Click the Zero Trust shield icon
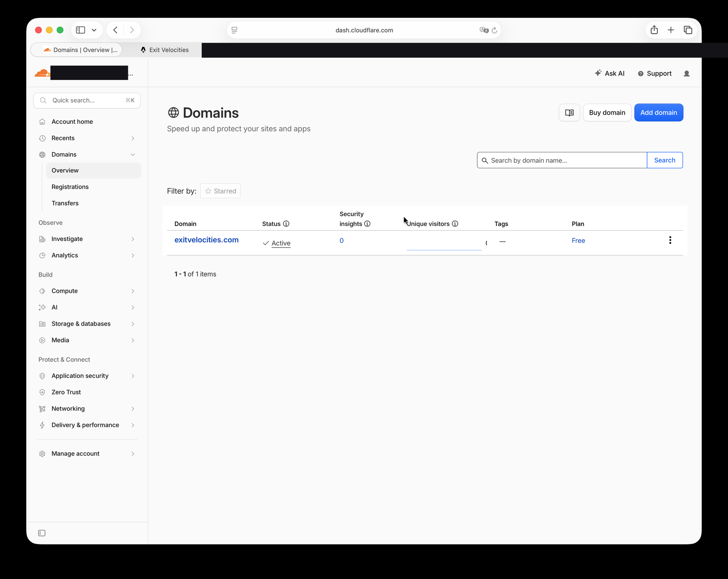728x579 pixels. point(42,392)
